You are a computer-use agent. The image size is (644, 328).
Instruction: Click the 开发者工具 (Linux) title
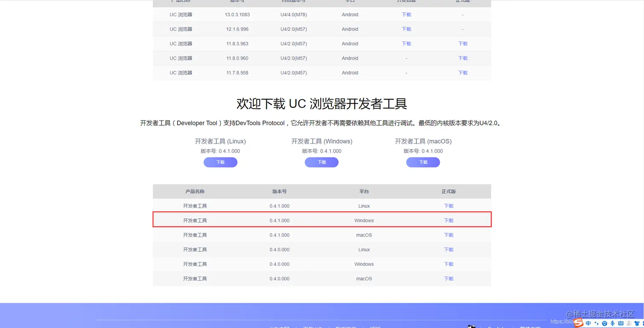pyautogui.click(x=220, y=141)
